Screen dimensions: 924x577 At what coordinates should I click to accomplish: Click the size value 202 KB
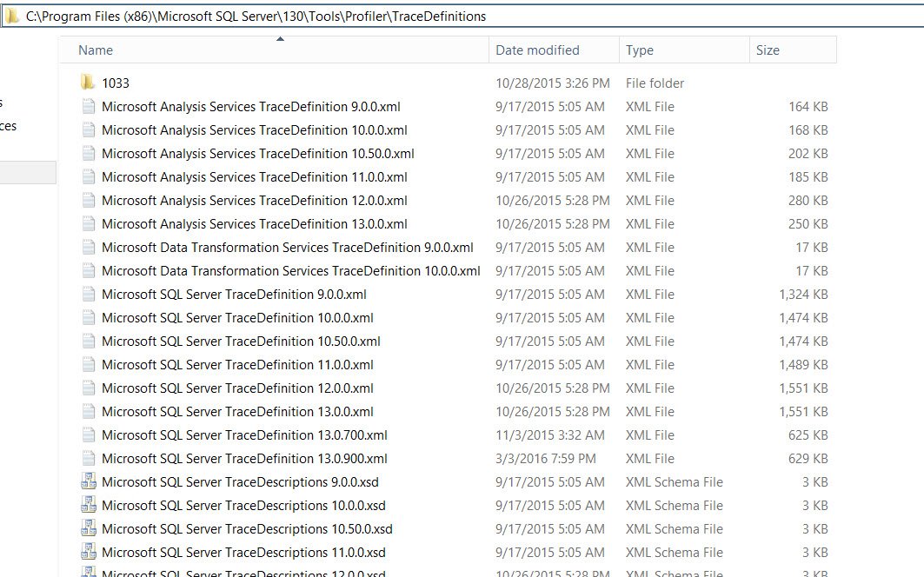click(808, 154)
